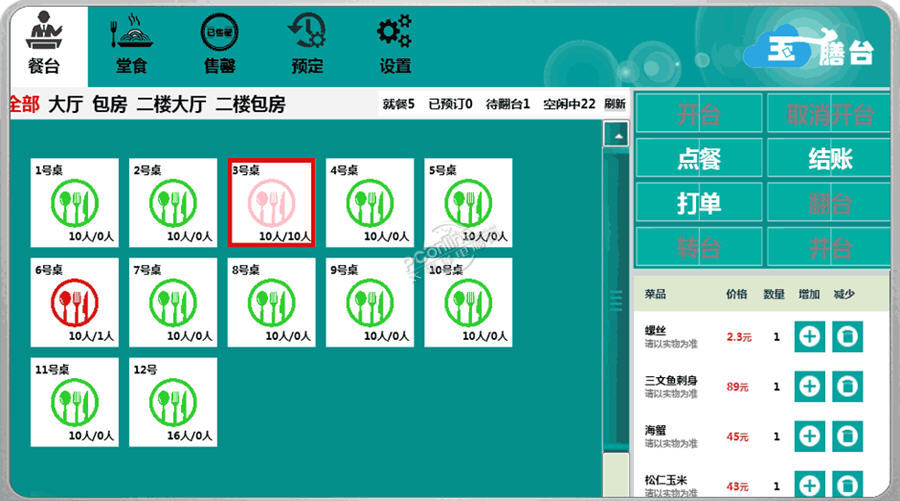Add one more 海蟹
The height and width of the screenshot is (501, 900).
coord(809,436)
